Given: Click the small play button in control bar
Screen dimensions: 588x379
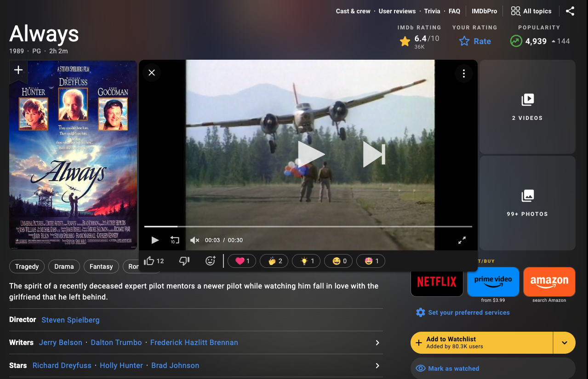Looking at the screenshot, I should 155,240.
